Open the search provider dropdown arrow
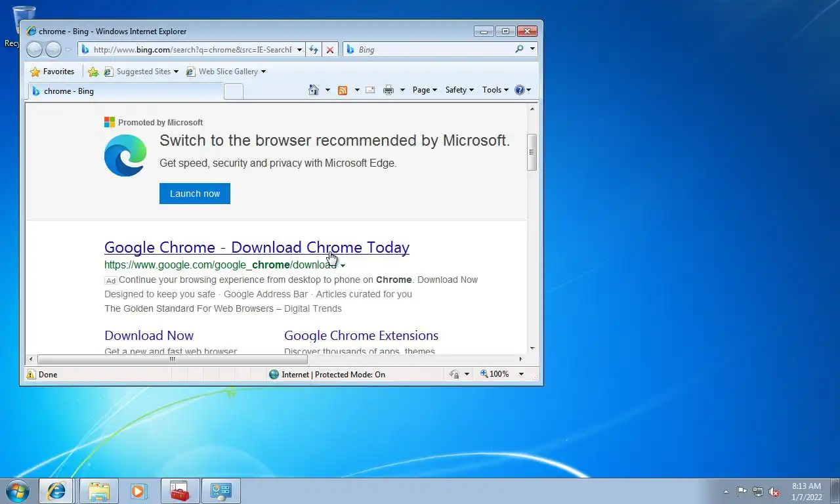The width and height of the screenshot is (840, 504). tap(532, 49)
